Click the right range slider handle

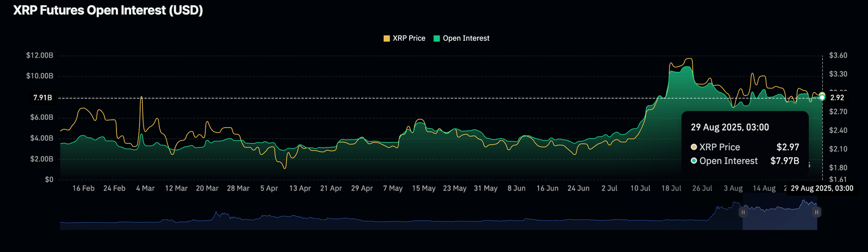[817, 212]
